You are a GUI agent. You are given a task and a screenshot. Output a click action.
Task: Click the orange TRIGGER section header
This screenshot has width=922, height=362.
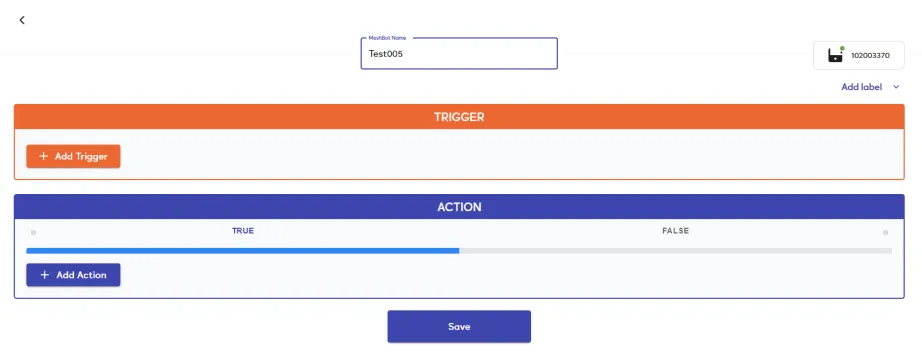pyautogui.click(x=459, y=117)
